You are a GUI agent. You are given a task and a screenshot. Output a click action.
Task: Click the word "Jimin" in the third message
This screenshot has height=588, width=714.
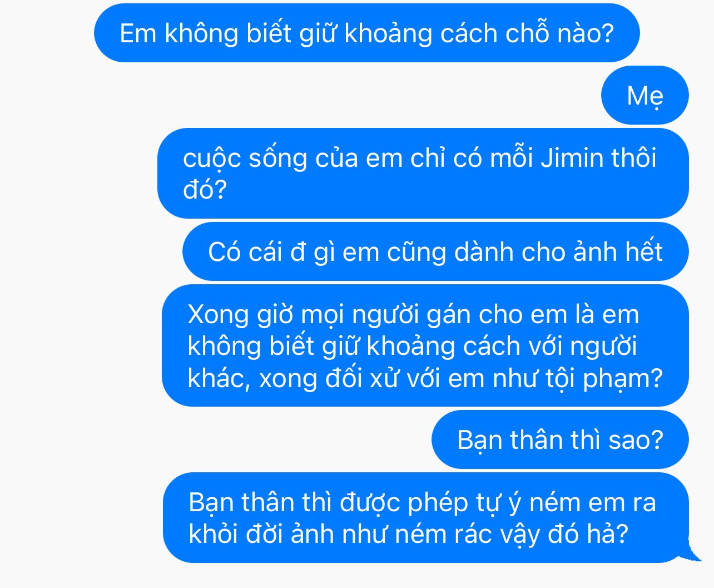coord(572,157)
